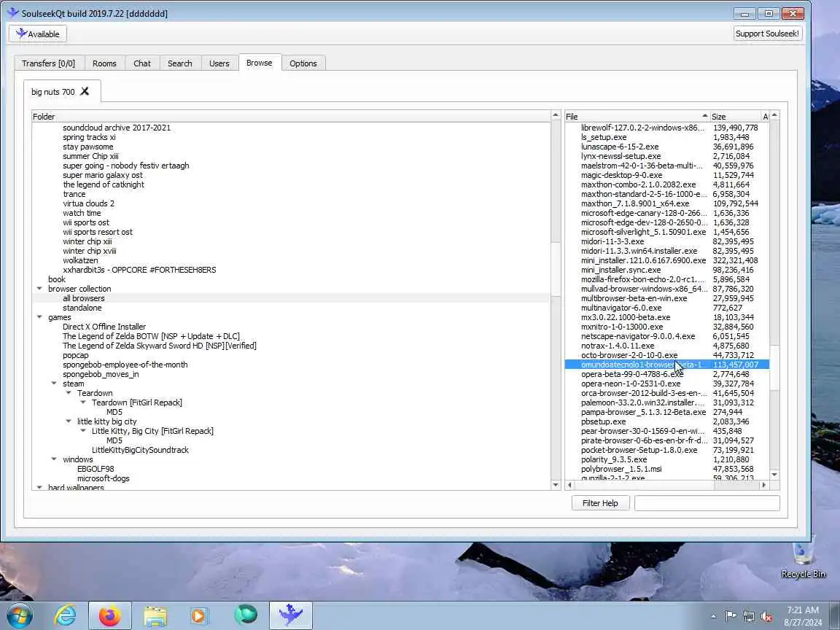
Task: Collapse the browser collection folder
Action: click(39, 288)
